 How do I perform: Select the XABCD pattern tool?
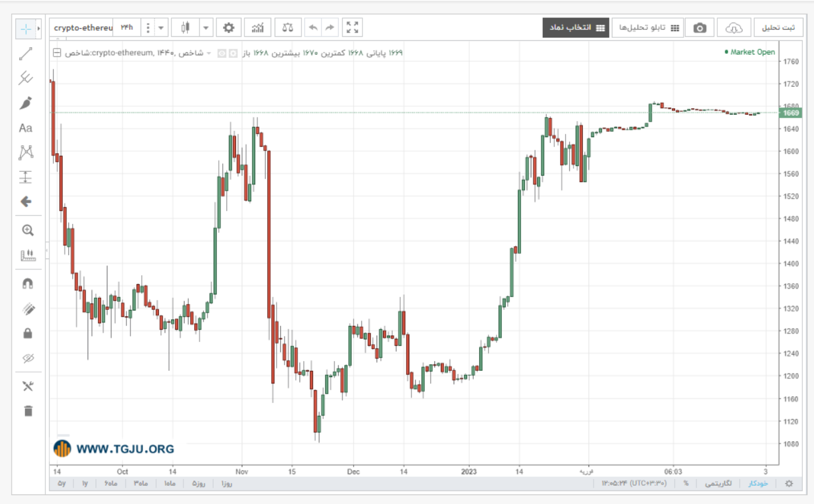pos(26,152)
